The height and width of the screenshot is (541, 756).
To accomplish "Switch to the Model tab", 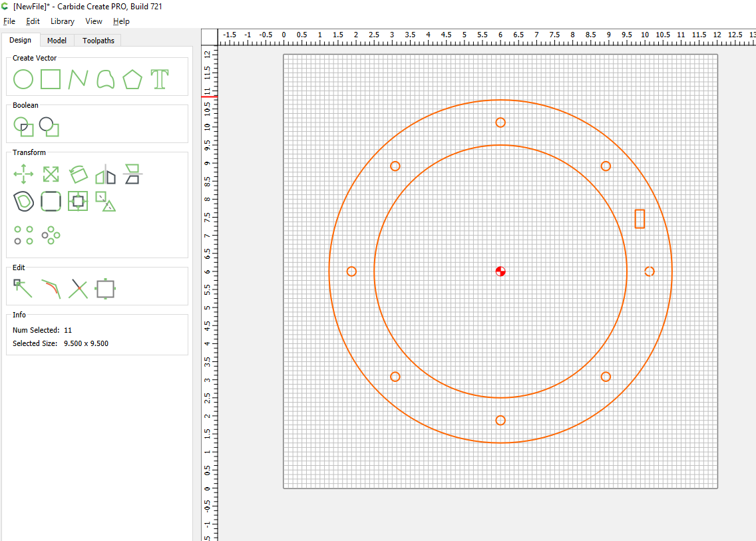I will tap(57, 41).
